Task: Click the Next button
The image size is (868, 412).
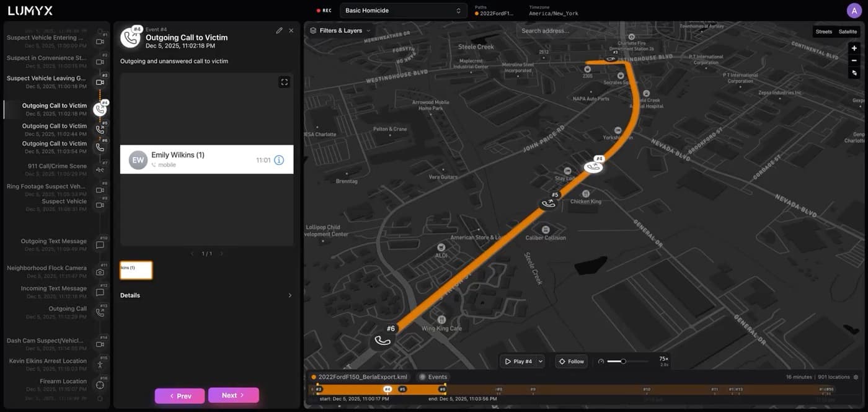Action: pyautogui.click(x=233, y=395)
